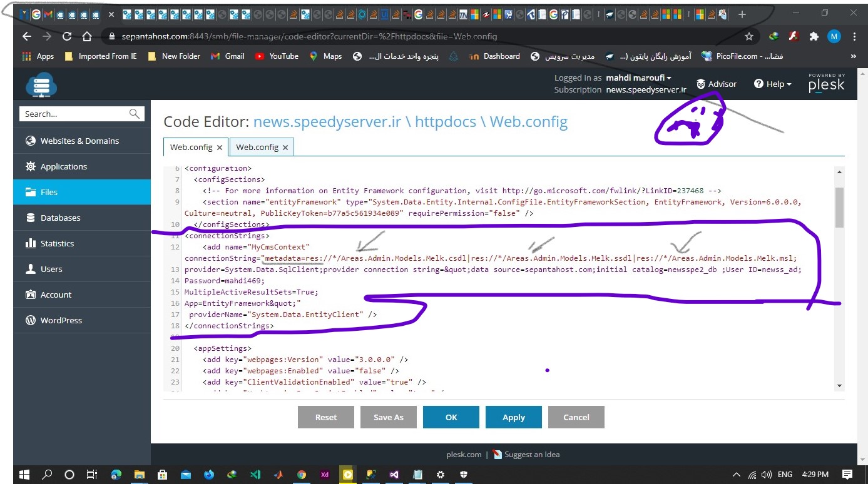The width and height of the screenshot is (868, 484).
Task: Click the Cancel button
Action: (576, 417)
